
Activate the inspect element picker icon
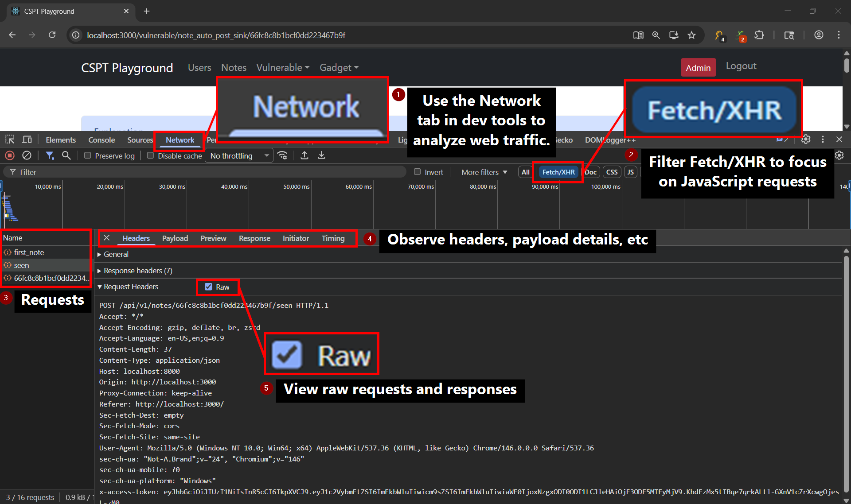point(10,140)
